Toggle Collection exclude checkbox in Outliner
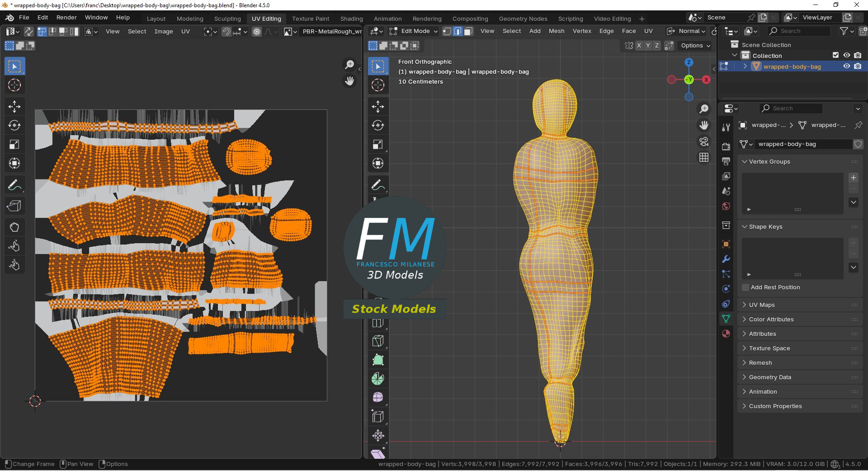 point(835,55)
